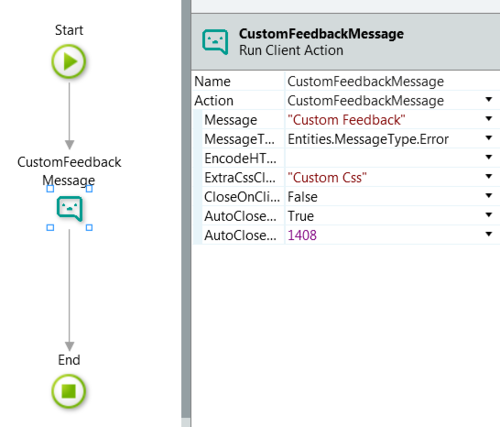Click the "Custom Feedback" message value
Screen dimensions: 500x427
(x=346, y=120)
